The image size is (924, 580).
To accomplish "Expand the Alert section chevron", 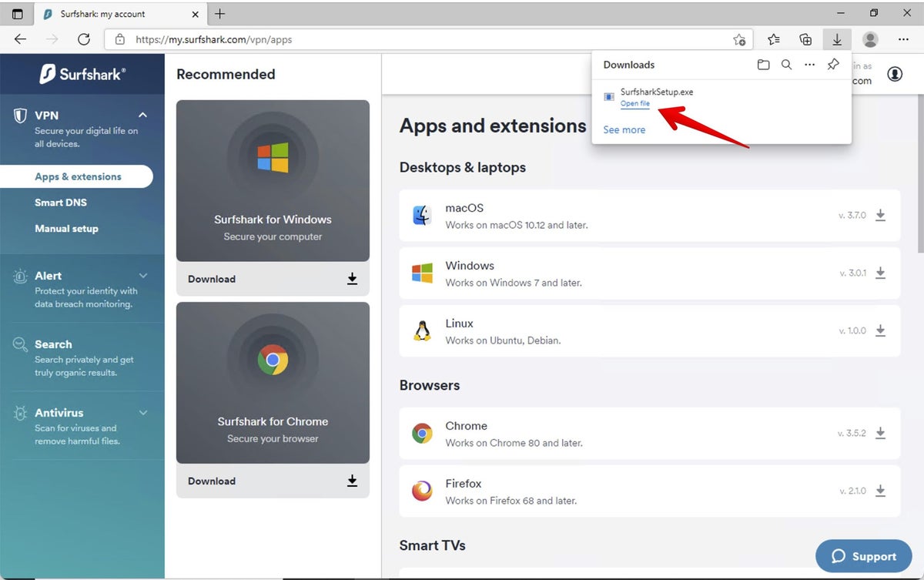I will 142,276.
